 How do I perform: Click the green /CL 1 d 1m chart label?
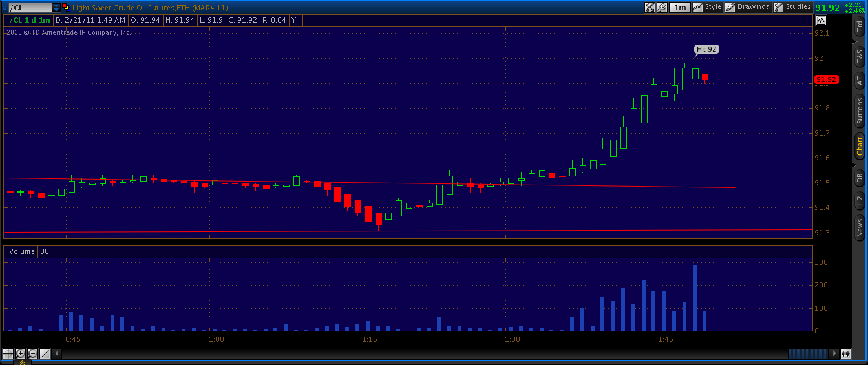[x=28, y=20]
